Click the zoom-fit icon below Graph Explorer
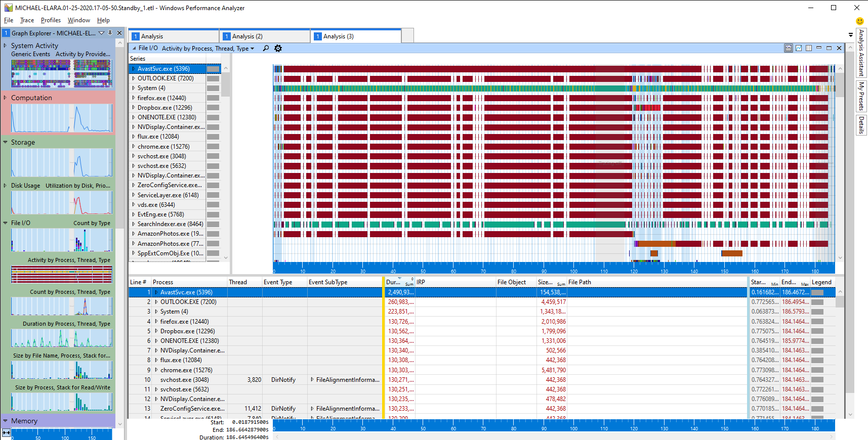868x440 pixels. coord(6,433)
